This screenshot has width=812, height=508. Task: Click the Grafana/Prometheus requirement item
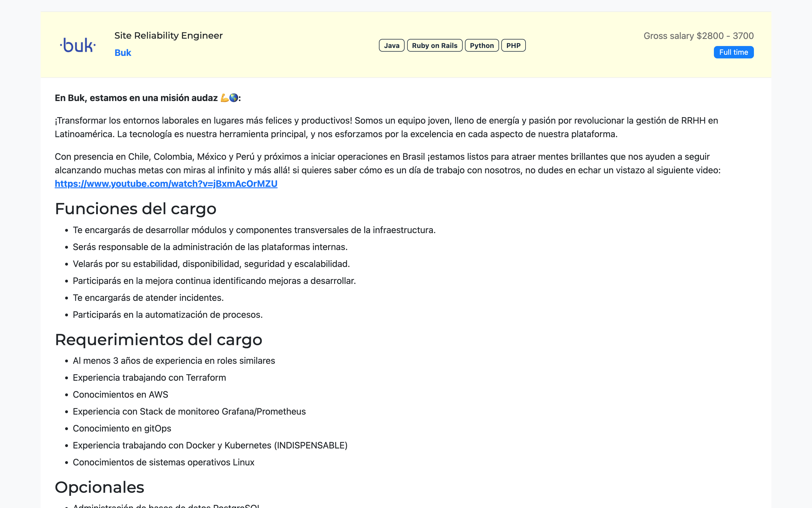click(x=189, y=411)
